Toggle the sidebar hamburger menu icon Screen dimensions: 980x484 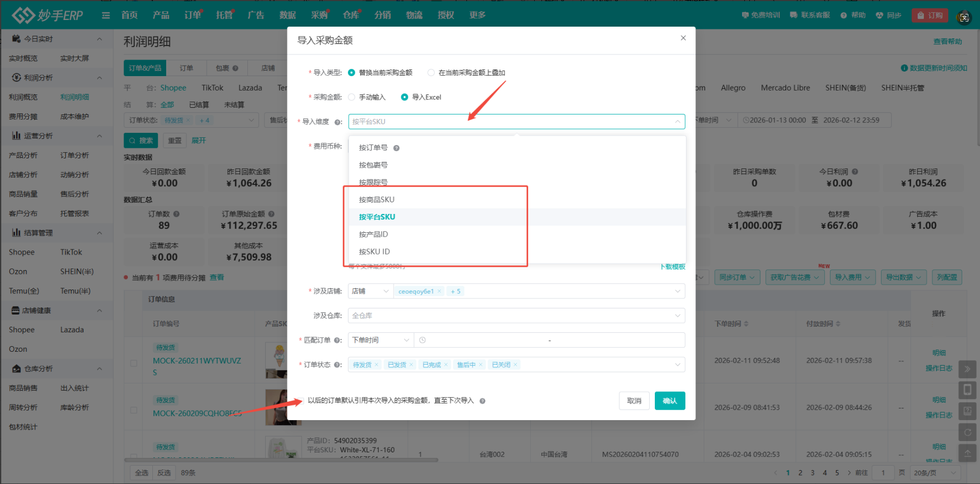point(106,16)
